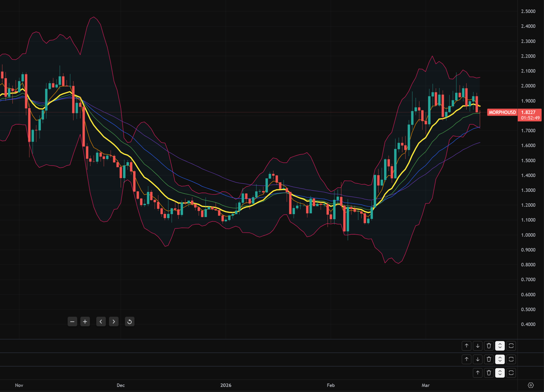Expand the second collapsed pane
The image size is (544, 392).
pyautogui.click(x=500, y=359)
